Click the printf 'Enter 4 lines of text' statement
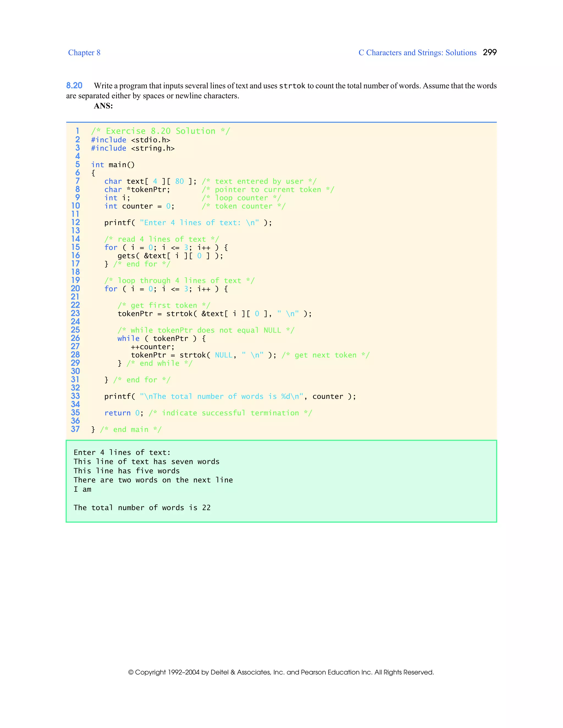563x728 pixels. pyautogui.click(x=188, y=223)
